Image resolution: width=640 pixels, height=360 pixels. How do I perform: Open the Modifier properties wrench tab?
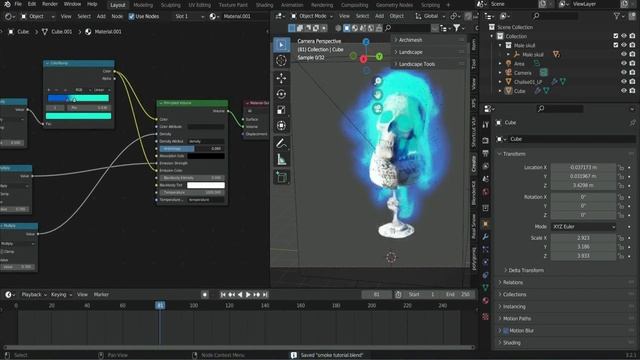485,237
